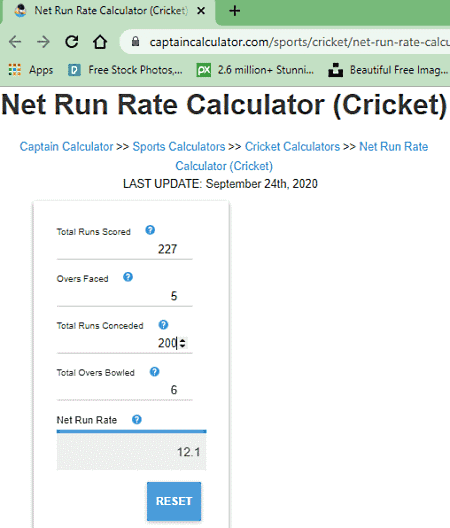This screenshot has height=528, width=450.
Task: Open the Free Stock Photos bookmark
Action: click(125, 70)
